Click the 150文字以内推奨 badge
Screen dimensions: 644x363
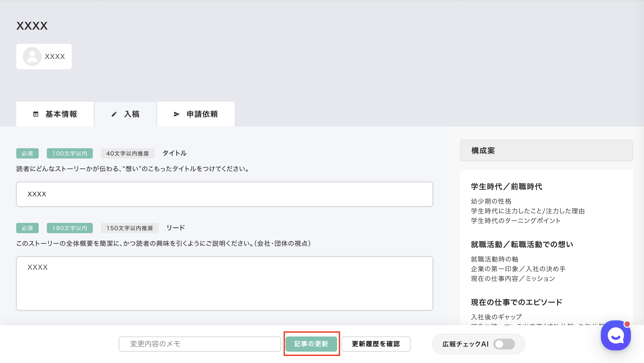(x=130, y=228)
